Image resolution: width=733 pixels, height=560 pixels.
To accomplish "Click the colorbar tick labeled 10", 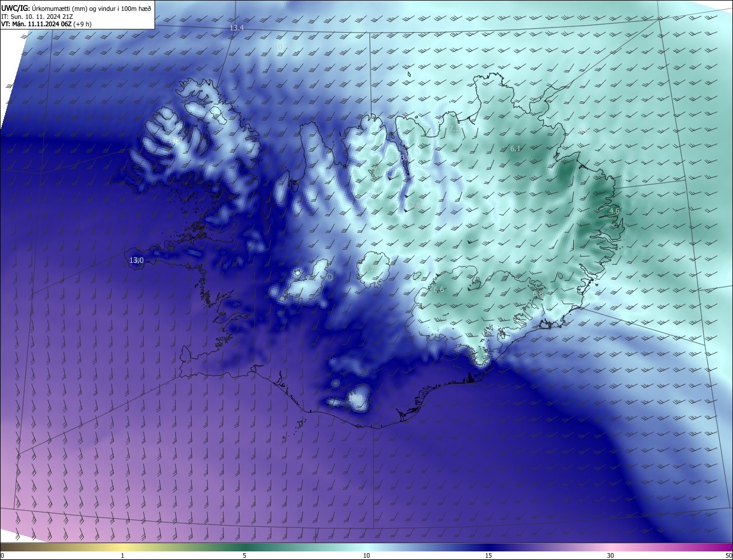I will tap(366, 555).
